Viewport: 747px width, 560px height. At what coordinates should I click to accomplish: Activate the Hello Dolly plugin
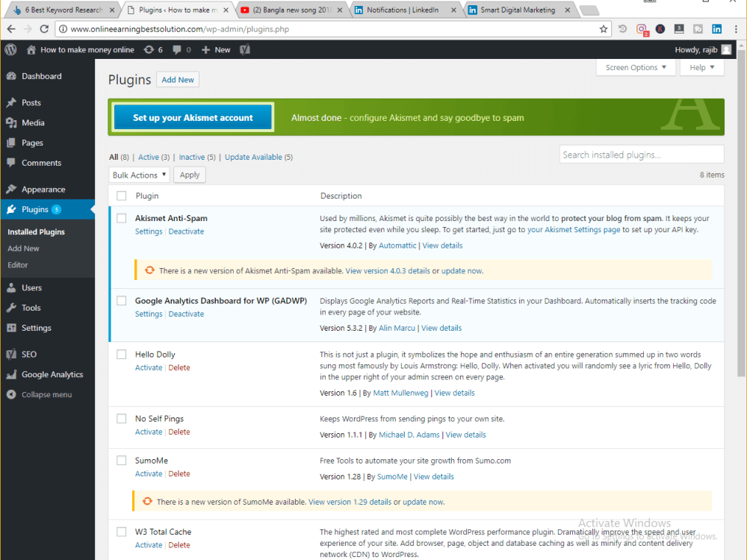[149, 367]
